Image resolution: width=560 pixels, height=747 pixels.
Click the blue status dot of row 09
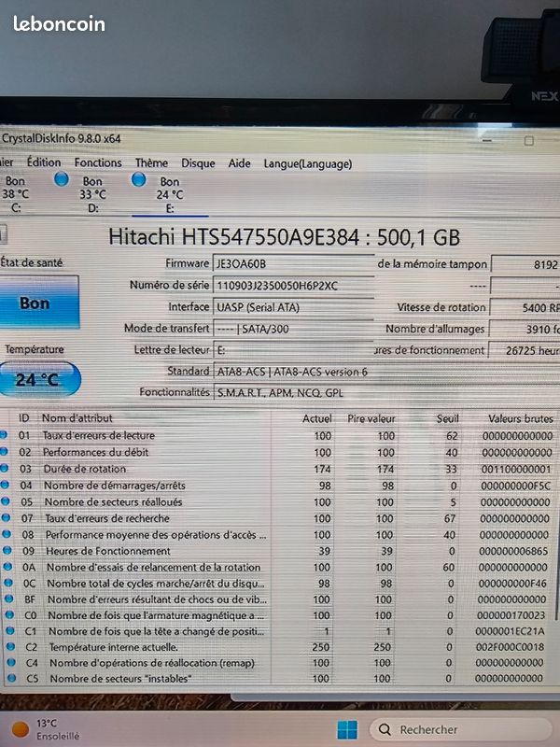click(x=7, y=550)
